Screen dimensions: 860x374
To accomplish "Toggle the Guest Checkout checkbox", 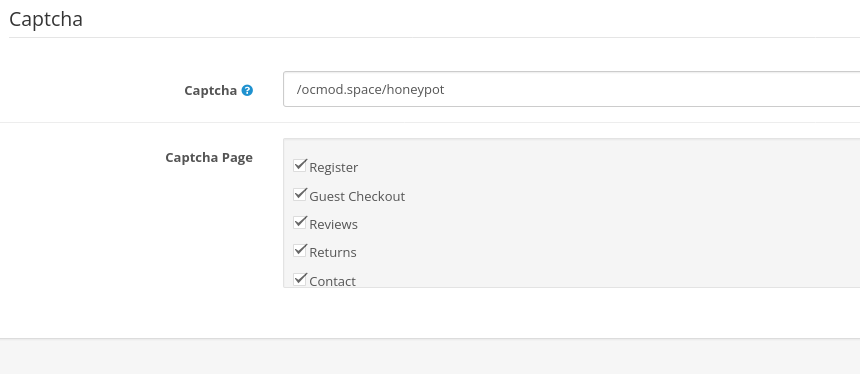I will coord(299,194).
